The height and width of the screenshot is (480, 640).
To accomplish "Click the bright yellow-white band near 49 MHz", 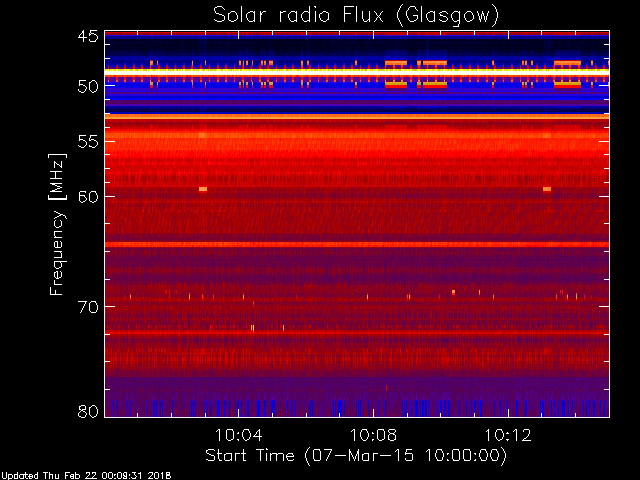I will tap(357, 72).
